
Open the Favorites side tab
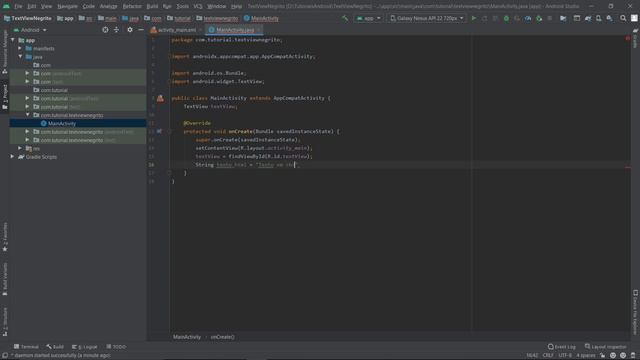pos(5,237)
